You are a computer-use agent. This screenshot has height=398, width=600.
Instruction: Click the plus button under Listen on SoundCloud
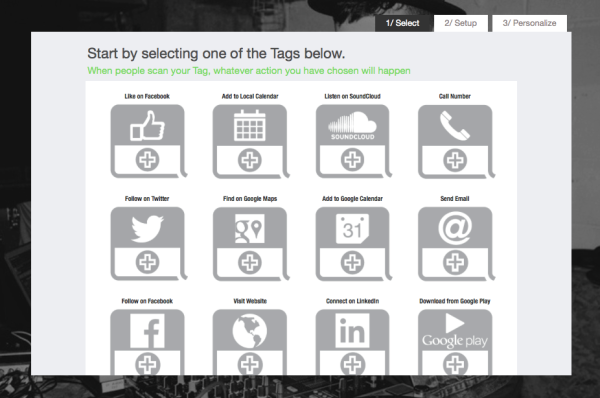coord(352,160)
